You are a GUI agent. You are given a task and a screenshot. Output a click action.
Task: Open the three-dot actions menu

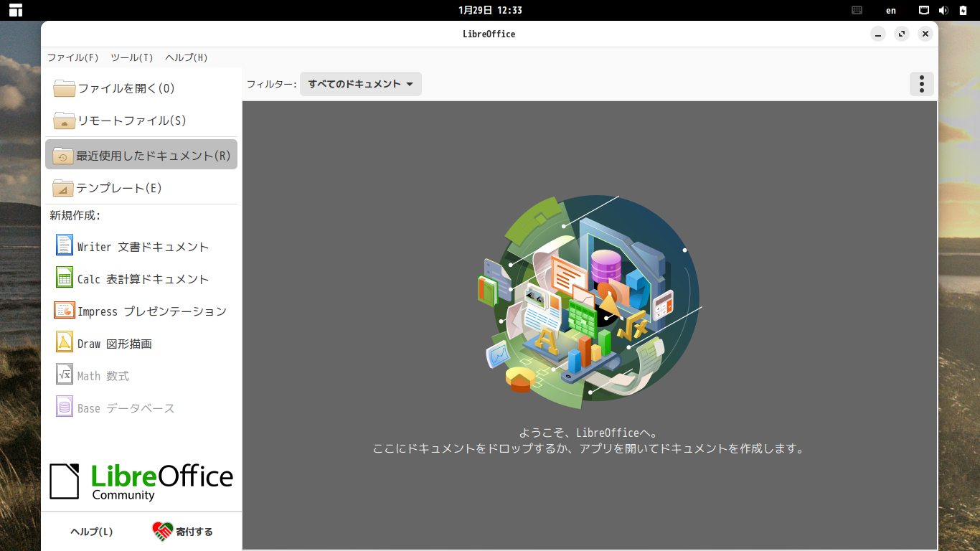click(x=922, y=84)
